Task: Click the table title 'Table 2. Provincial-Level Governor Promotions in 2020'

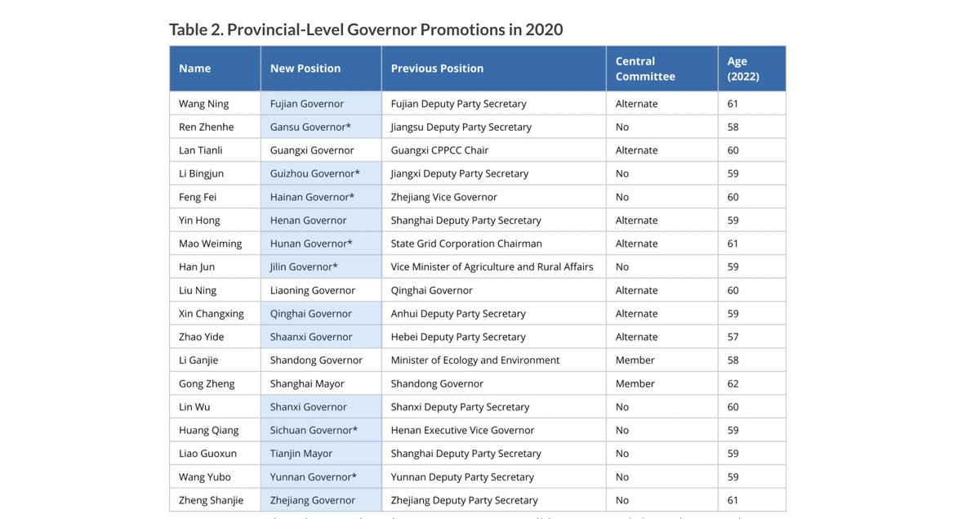Action: 366,29
